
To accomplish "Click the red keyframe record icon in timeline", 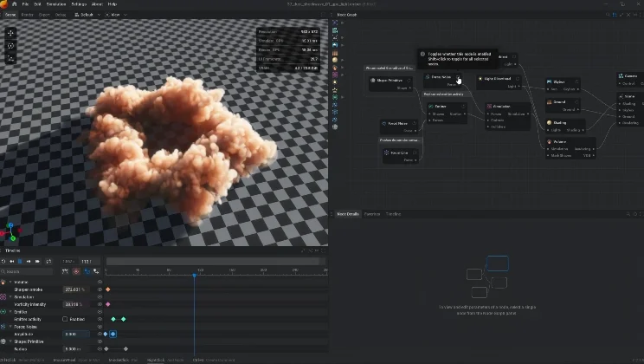I will (76, 271).
